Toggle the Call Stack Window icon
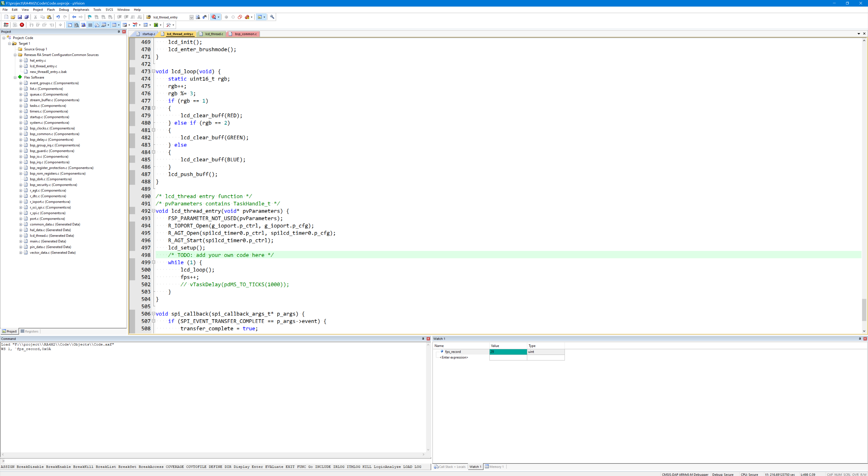 (97, 25)
